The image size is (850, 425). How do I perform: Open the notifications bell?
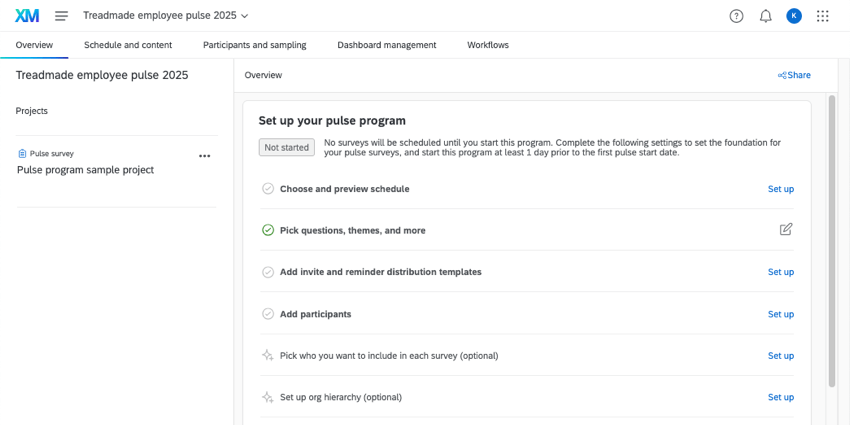coord(765,16)
